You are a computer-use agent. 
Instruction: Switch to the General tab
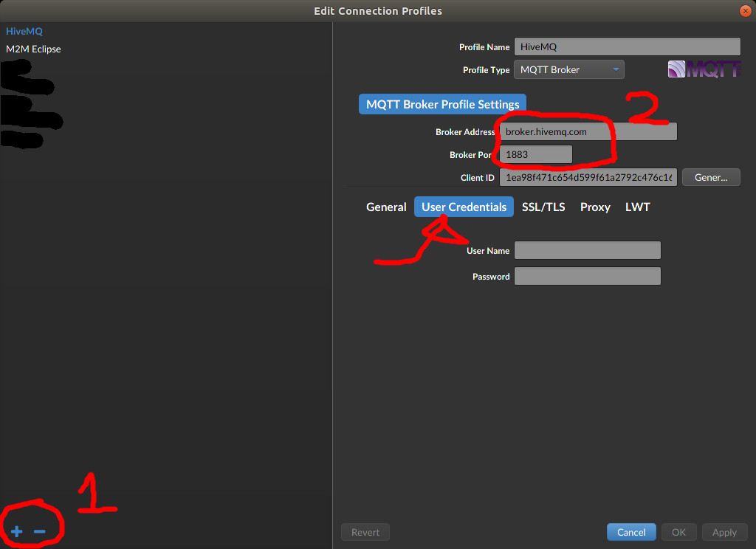pos(386,207)
